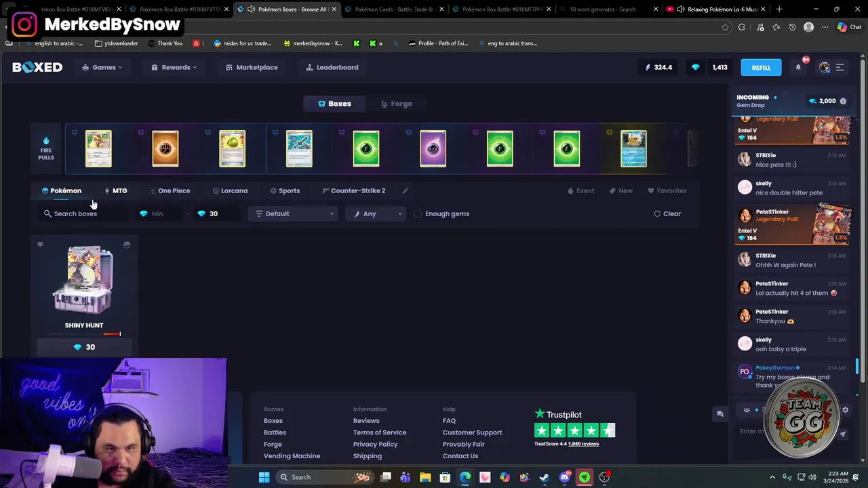Image resolution: width=868 pixels, height=488 pixels.
Task: Click the Shiny Hunt rarity progress bar
Action: pyautogui.click(x=84, y=334)
